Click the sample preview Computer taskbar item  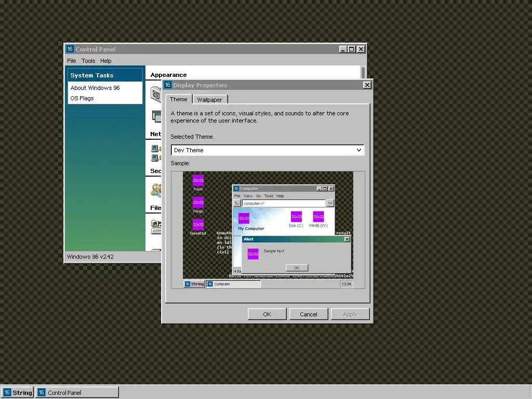233,284
